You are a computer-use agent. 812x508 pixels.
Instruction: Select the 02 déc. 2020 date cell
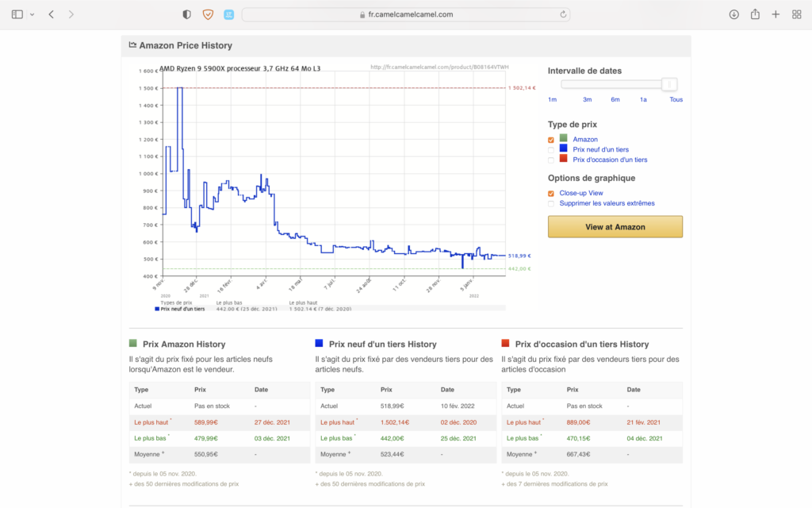[x=458, y=422]
